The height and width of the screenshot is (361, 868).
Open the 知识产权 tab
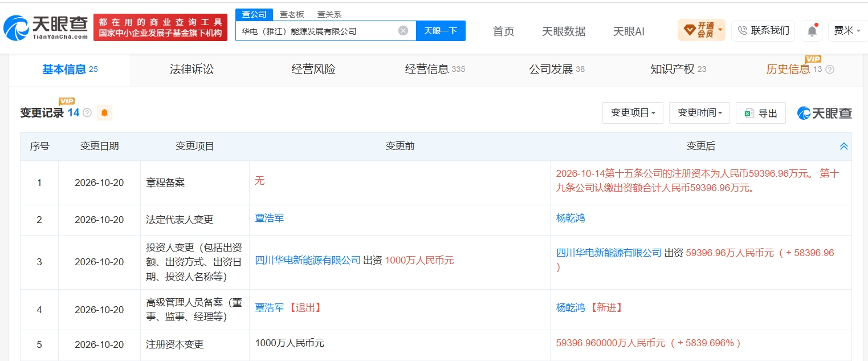click(x=678, y=70)
